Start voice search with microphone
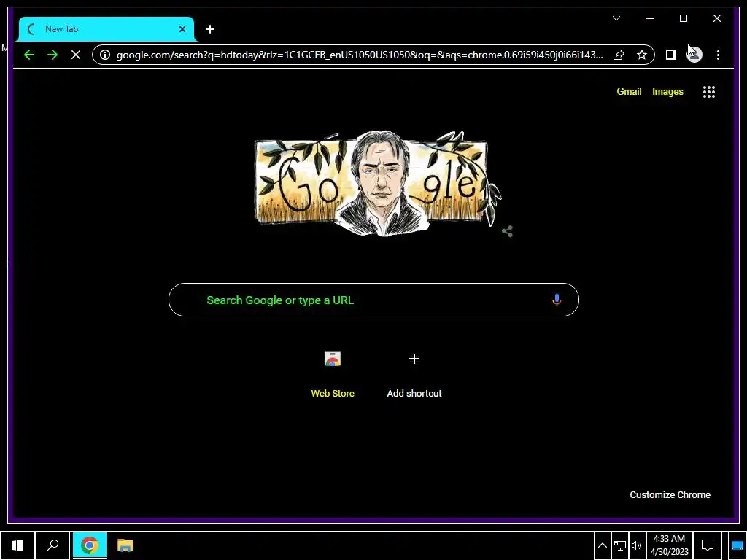 tap(557, 300)
